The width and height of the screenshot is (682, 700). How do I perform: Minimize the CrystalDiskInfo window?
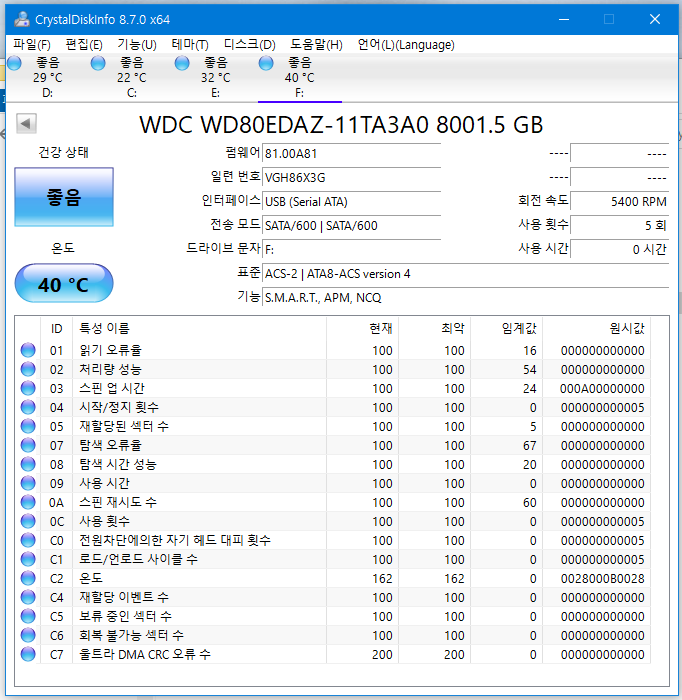pyautogui.click(x=564, y=19)
